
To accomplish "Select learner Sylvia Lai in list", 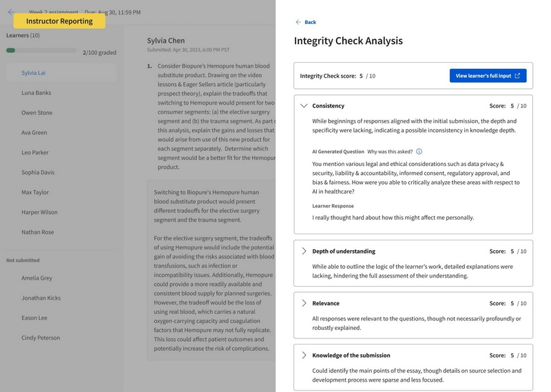I will 34,73.
